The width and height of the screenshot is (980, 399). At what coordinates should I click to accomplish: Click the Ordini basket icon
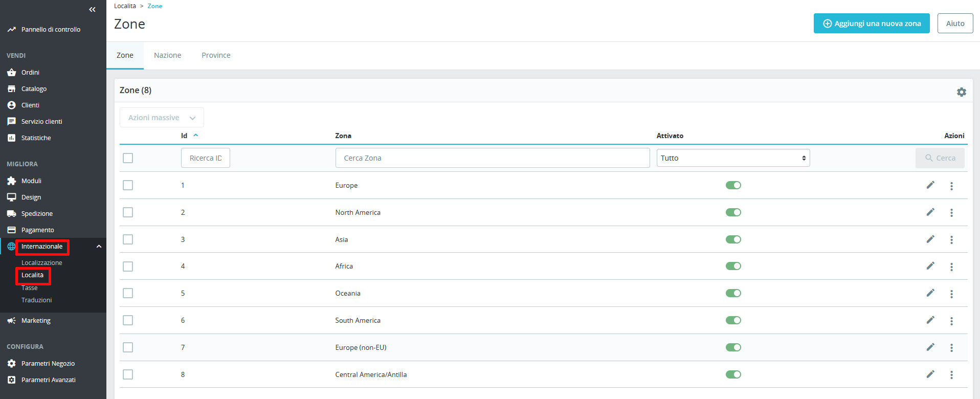pos(11,73)
